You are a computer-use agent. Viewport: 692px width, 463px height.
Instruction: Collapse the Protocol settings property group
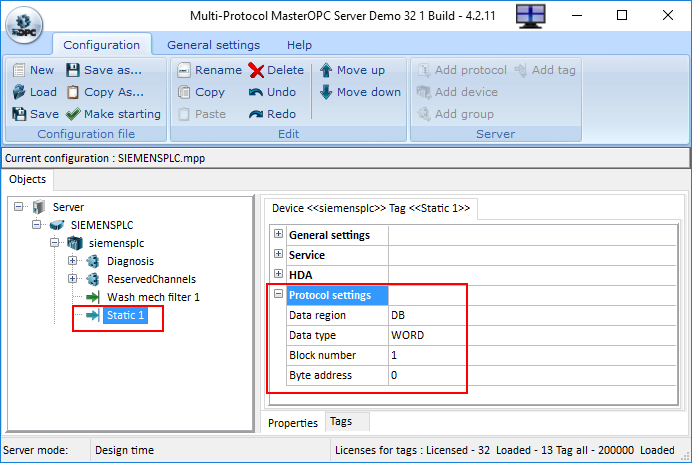coord(278,294)
